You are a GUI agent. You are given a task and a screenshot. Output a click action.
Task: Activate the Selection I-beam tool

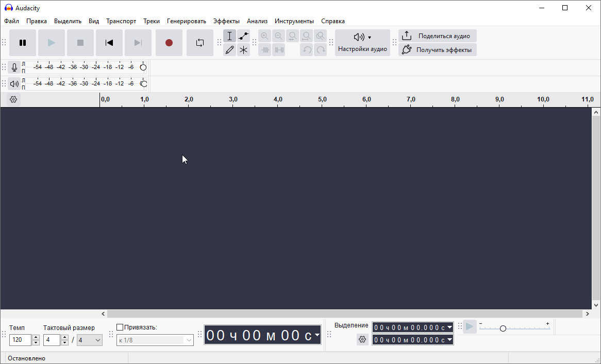[x=229, y=36]
